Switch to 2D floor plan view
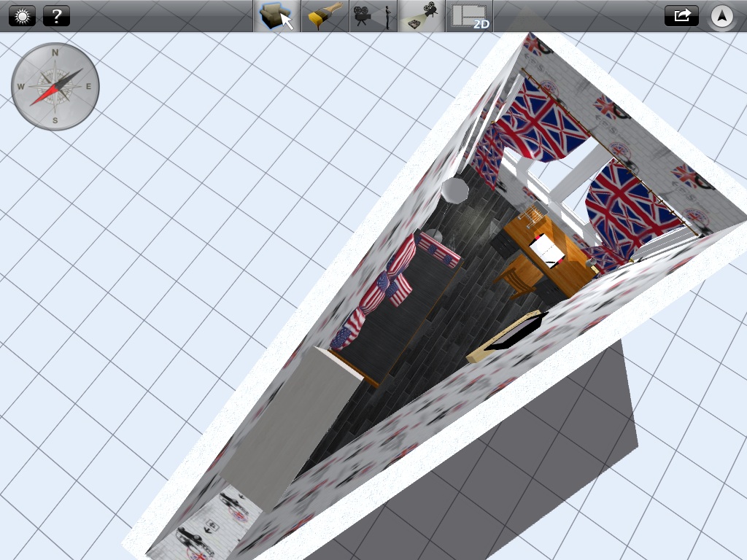Screen dimensions: 747x560 pos(469,16)
